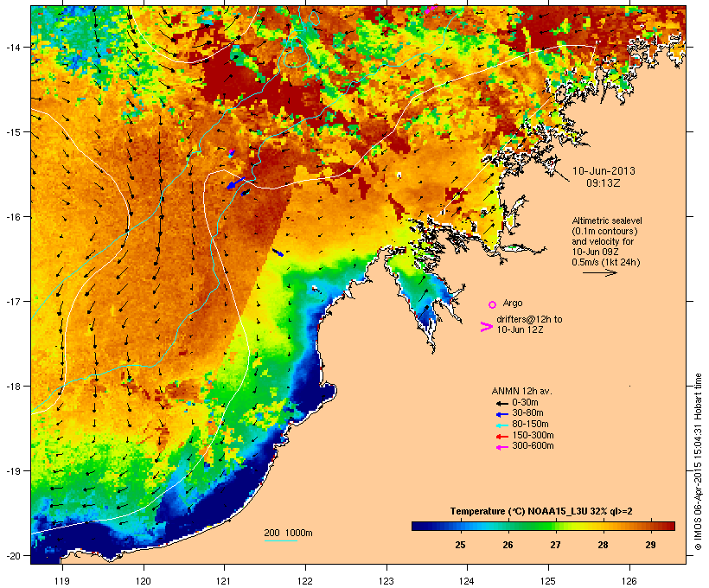Click latitude axis label -14

[x=13, y=47]
